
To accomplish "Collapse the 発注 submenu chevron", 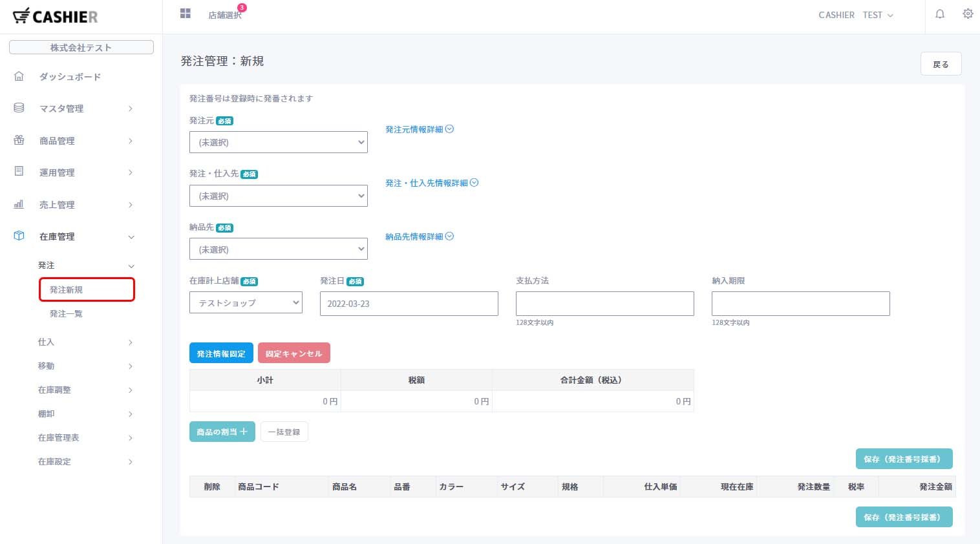I will click(x=131, y=266).
